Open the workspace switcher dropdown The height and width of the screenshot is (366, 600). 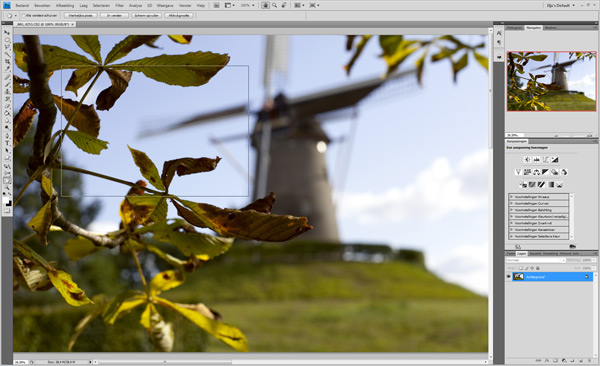point(561,5)
